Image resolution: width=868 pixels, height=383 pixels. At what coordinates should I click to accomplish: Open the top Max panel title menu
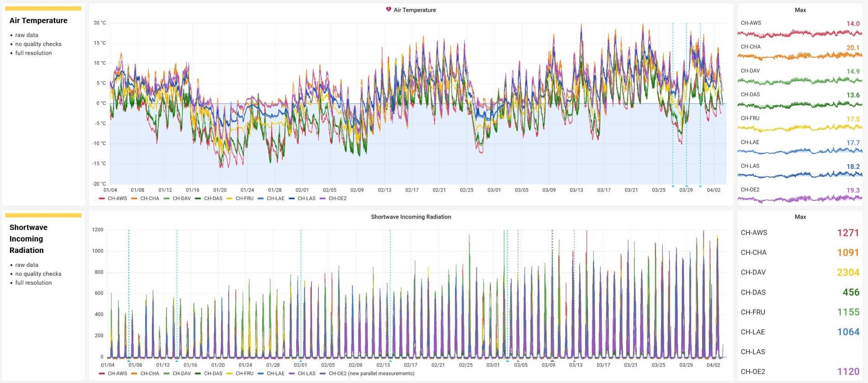[x=800, y=10]
